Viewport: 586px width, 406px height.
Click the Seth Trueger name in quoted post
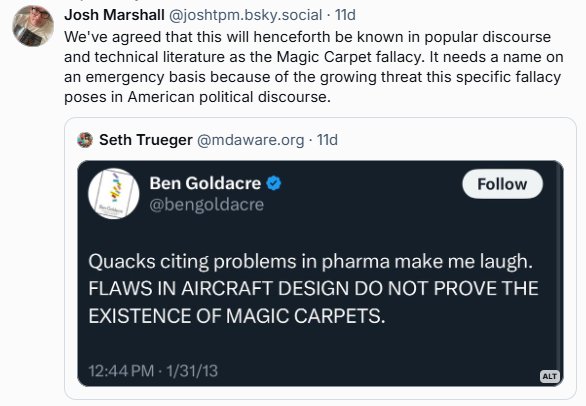point(146,140)
